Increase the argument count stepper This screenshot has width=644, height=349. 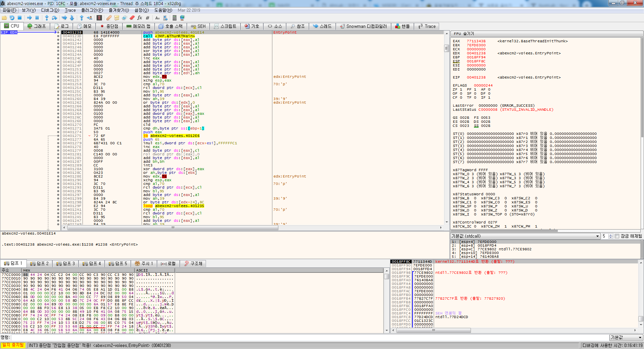pyautogui.click(x=611, y=235)
